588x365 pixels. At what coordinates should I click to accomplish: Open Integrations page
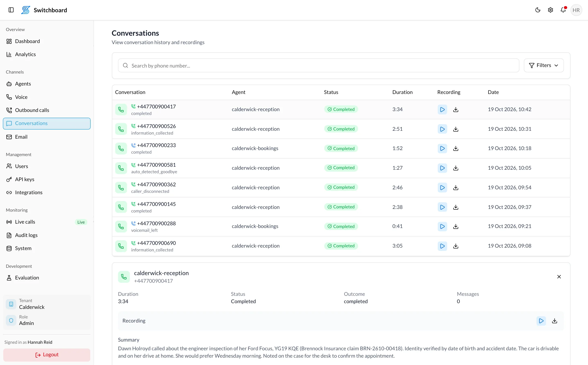point(47,192)
